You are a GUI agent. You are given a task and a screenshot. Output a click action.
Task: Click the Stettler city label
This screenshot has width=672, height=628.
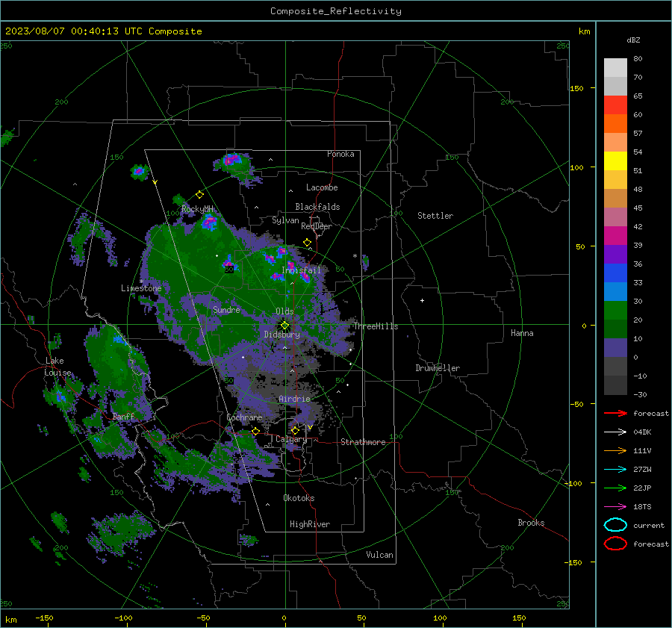point(435,216)
